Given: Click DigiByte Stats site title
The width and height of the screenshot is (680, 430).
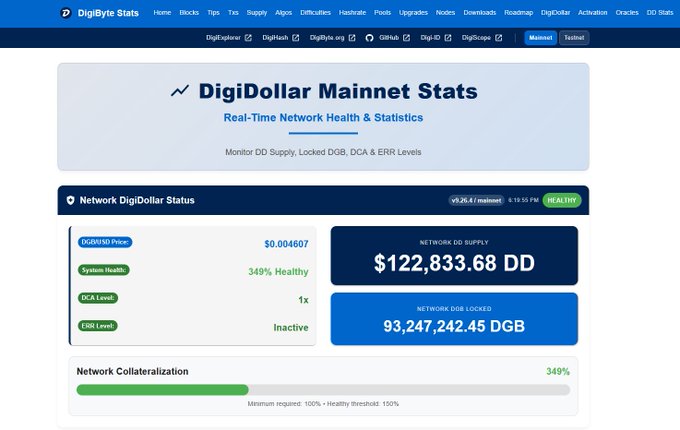Looking at the screenshot, I should point(108,13).
